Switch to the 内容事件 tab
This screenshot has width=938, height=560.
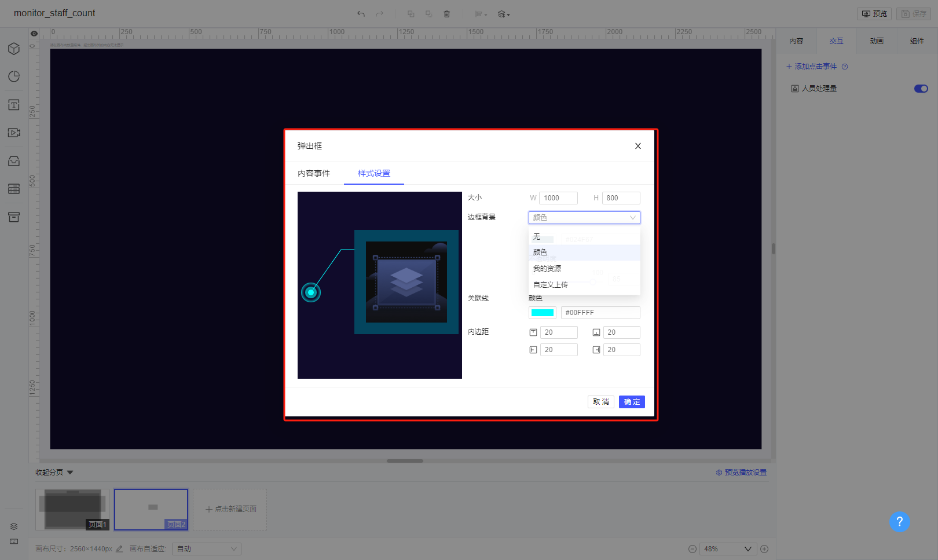coord(314,174)
